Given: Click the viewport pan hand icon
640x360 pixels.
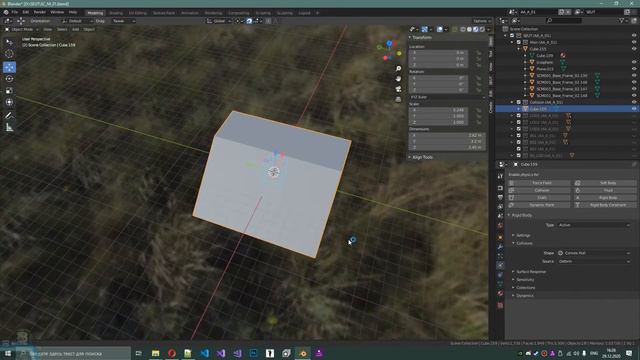Looking at the screenshot, I should pos(398,79).
